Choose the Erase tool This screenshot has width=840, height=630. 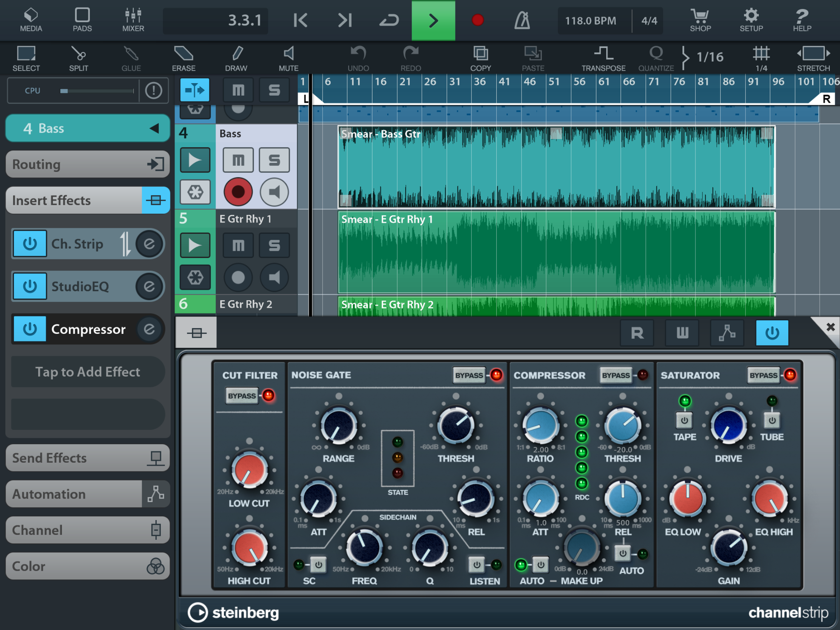click(184, 58)
